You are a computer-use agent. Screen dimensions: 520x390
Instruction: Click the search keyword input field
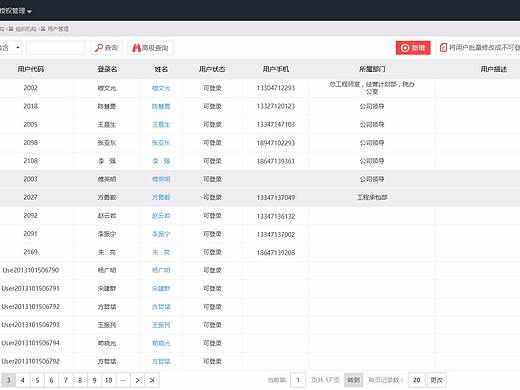click(x=56, y=48)
